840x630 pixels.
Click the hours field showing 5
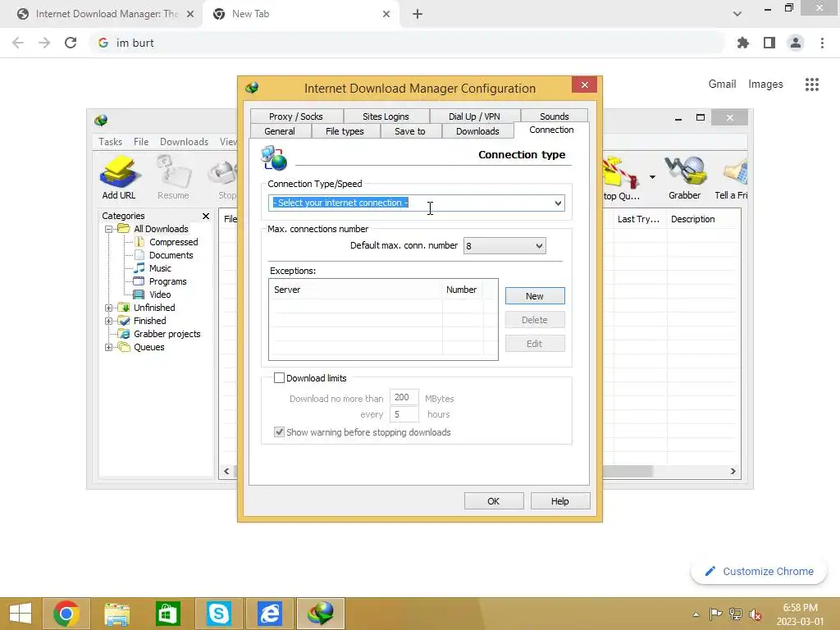[404, 414]
